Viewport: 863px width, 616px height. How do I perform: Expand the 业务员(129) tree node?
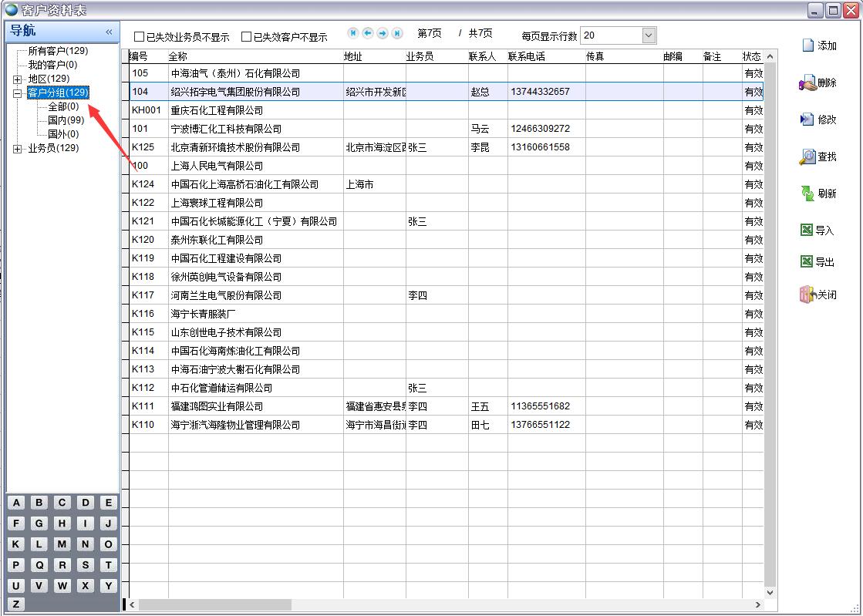[18, 149]
